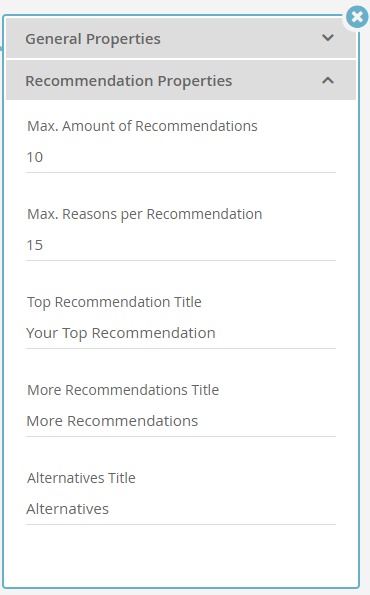Click the blank area below the Alternatives field
The height and width of the screenshot is (595, 370).
[x=181, y=554]
